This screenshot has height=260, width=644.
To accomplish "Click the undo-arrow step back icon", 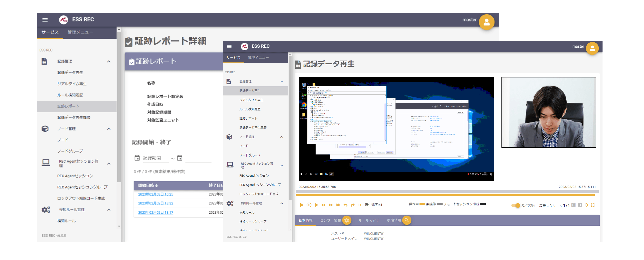I will pyautogui.click(x=345, y=205).
